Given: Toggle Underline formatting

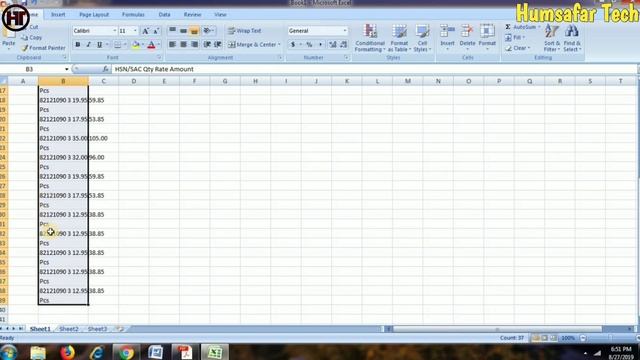Looking at the screenshot, I should [x=99, y=44].
